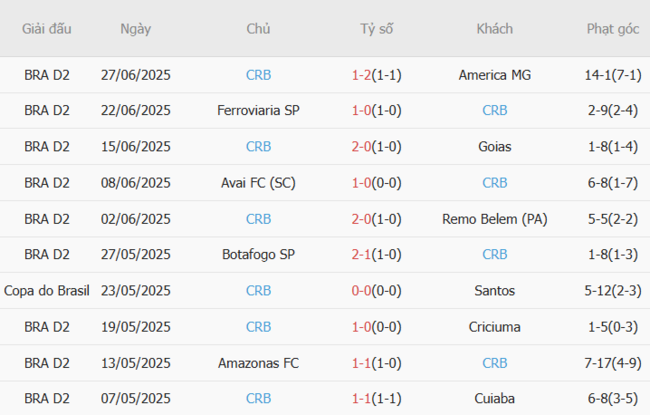Click the 1-2 score on 27/06/2025
The height and width of the screenshot is (415, 650).
(362, 74)
